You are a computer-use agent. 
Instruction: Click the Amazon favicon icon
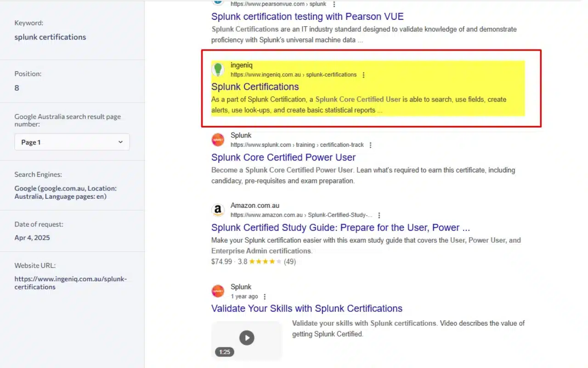click(x=218, y=210)
